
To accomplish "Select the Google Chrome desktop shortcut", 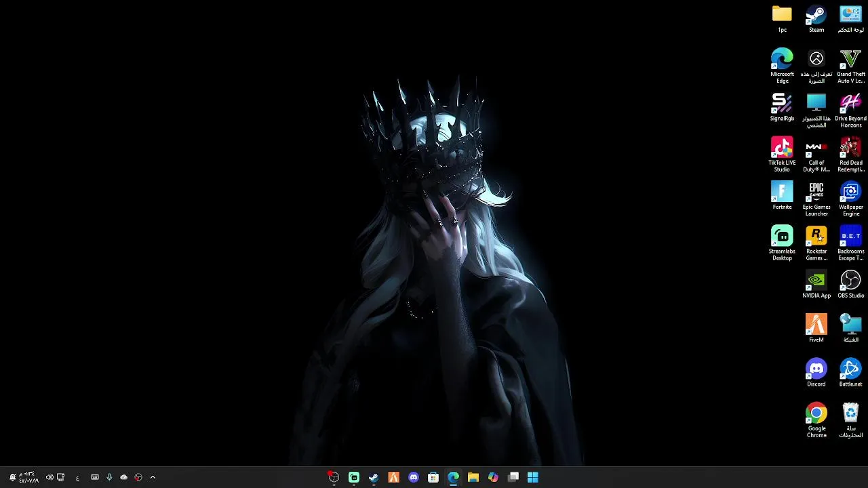I will coord(816,420).
